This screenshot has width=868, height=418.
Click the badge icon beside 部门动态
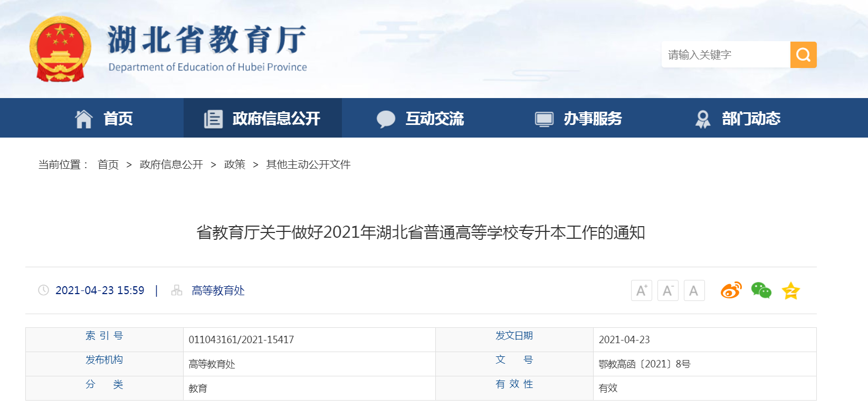click(x=702, y=119)
